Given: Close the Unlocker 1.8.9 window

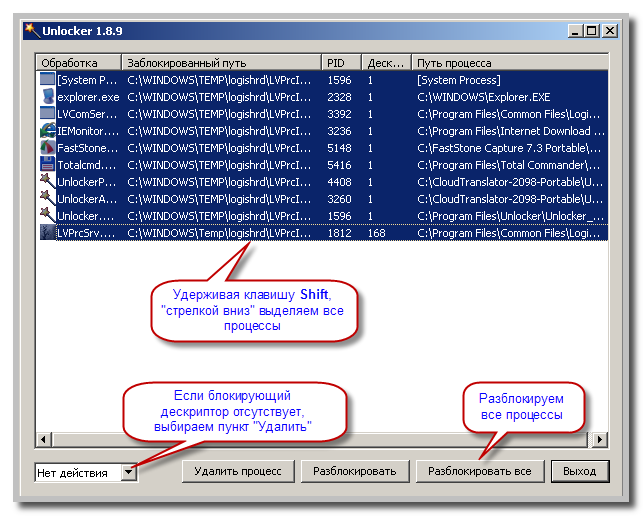Looking at the screenshot, I should point(610,31).
